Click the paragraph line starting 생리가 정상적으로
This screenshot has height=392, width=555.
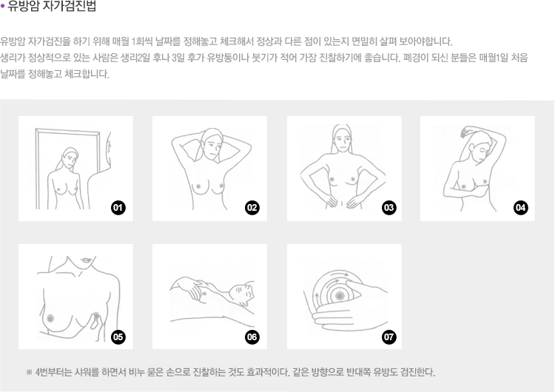point(264,58)
